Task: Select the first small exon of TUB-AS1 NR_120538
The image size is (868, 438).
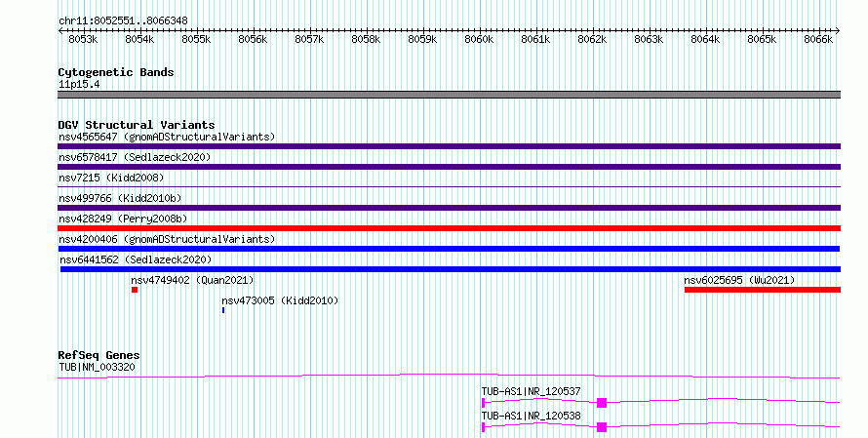Action: click(484, 427)
